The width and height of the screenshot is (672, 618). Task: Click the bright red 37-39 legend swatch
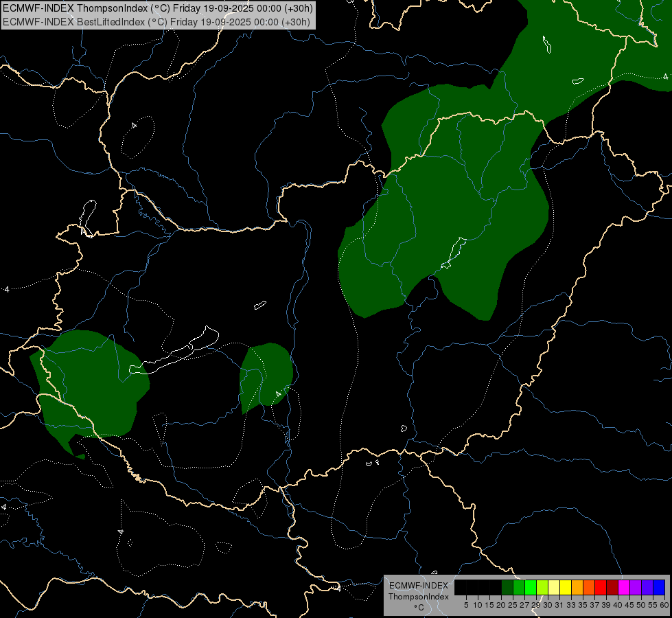tap(601, 587)
